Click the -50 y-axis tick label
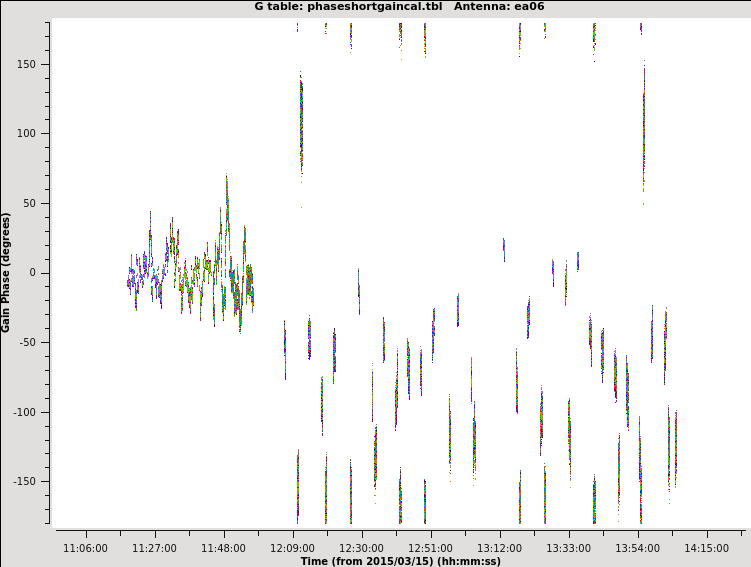 tap(39, 343)
